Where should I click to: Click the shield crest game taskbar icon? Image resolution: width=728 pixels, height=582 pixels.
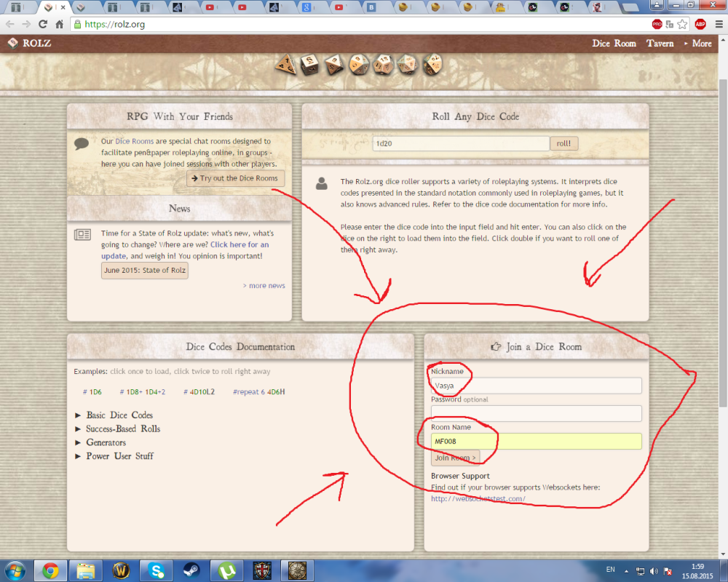(x=262, y=570)
